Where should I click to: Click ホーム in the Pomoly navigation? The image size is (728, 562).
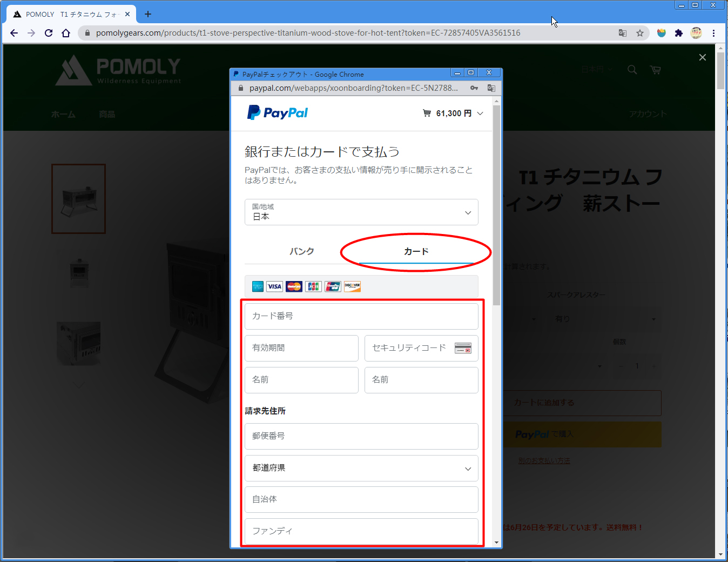(63, 114)
